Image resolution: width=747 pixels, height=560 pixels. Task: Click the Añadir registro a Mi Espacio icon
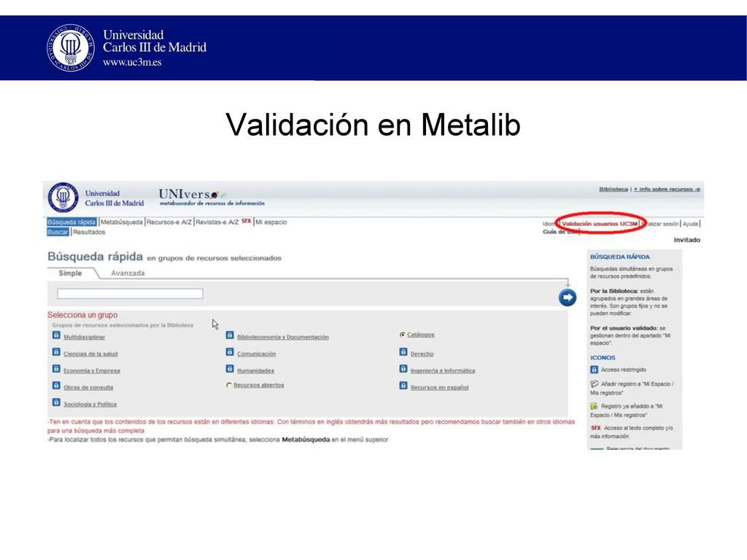click(x=594, y=384)
